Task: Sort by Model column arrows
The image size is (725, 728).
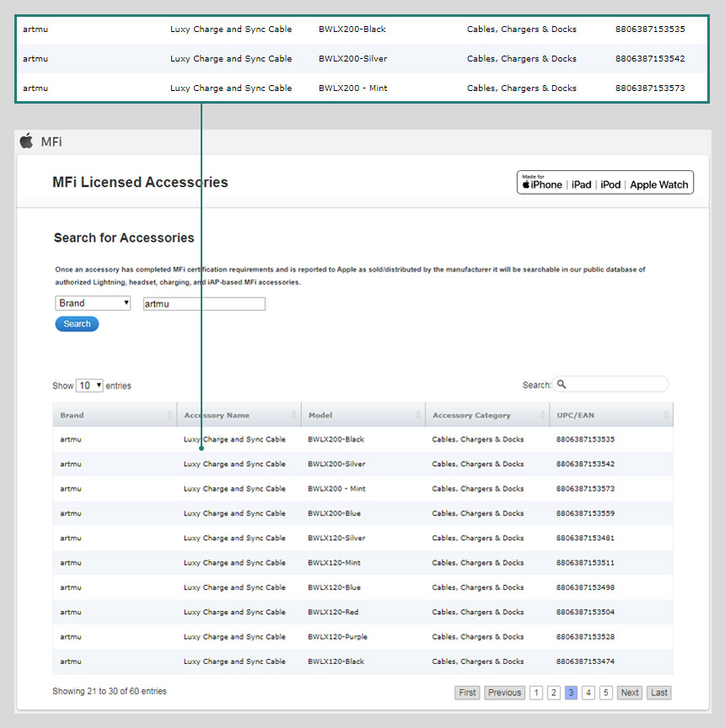Action: 418,415
